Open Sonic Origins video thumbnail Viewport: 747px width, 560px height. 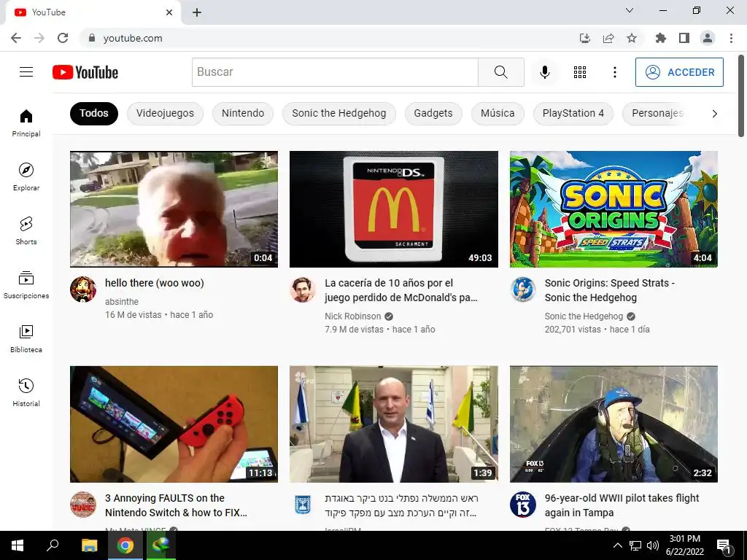(x=614, y=209)
